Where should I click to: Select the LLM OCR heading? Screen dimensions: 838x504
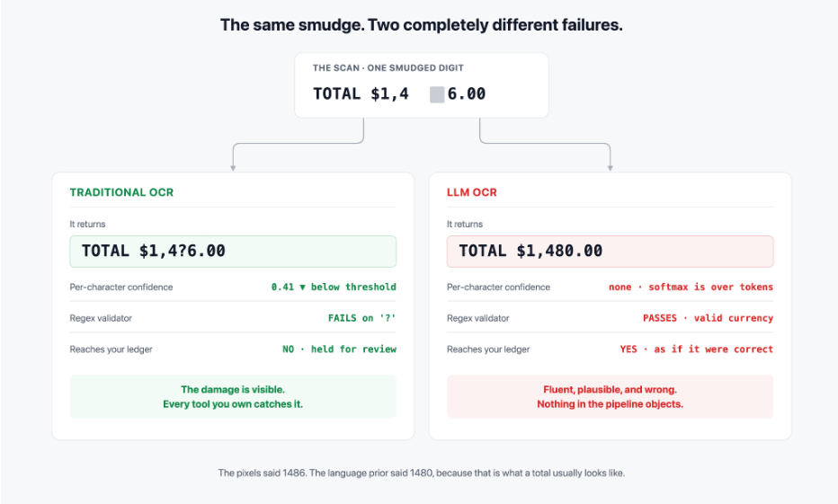click(472, 192)
